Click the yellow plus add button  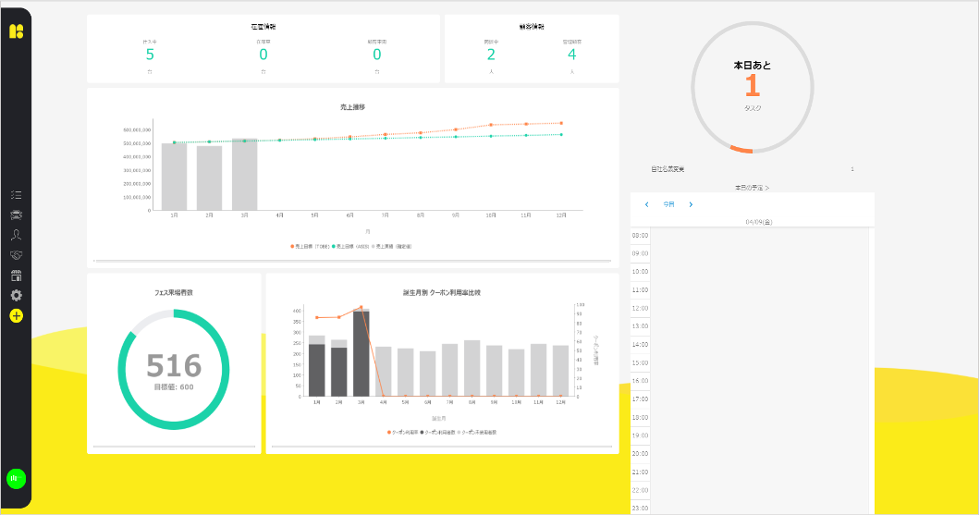pyautogui.click(x=16, y=316)
